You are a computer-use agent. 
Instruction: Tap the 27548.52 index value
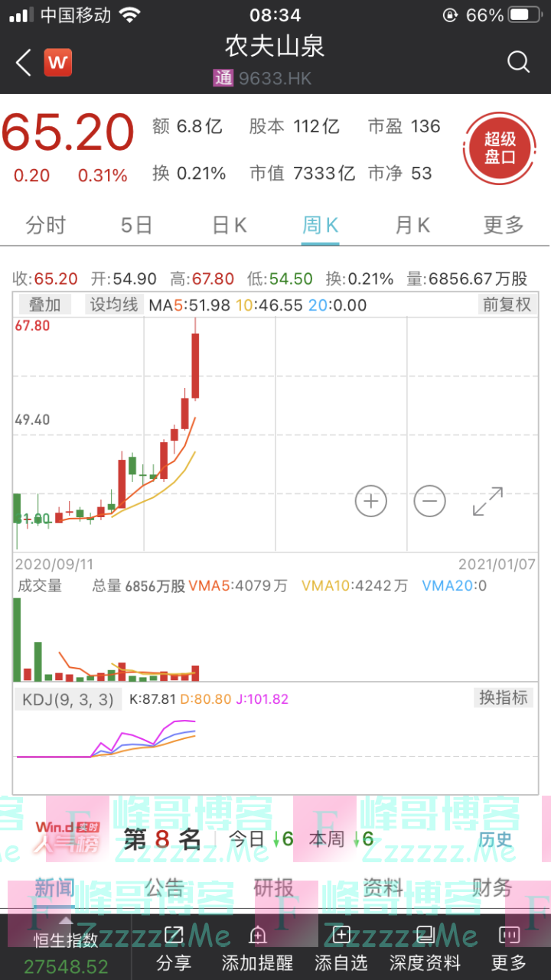[66, 966]
